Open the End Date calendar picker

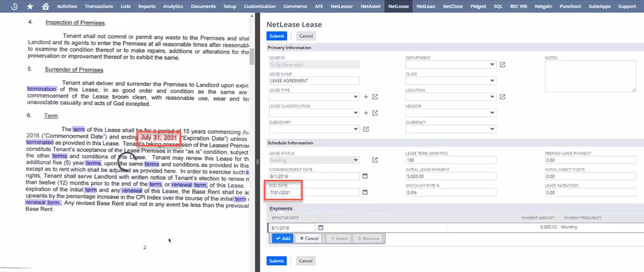point(366,192)
